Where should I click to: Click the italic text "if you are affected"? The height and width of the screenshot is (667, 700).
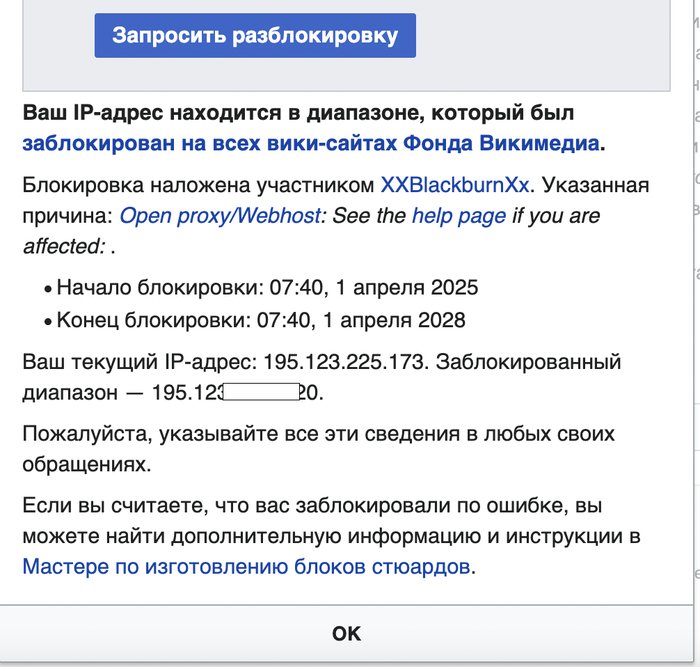point(555,216)
